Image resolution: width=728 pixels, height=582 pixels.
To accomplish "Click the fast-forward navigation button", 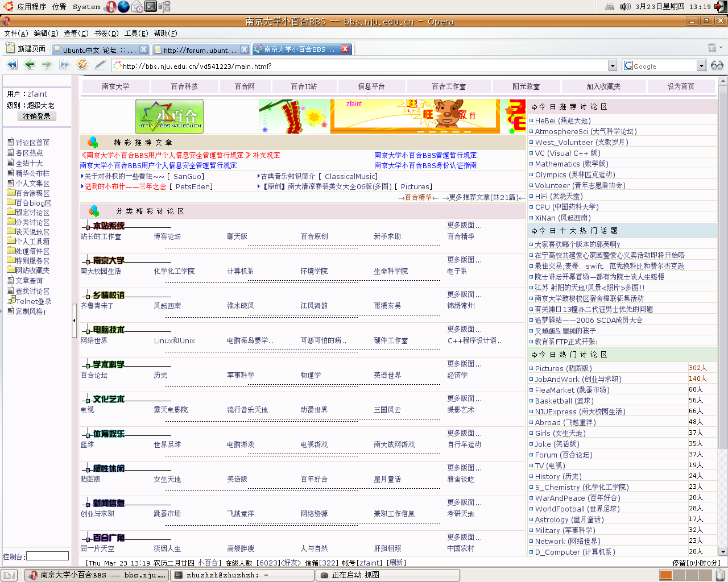I will coord(65,65).
